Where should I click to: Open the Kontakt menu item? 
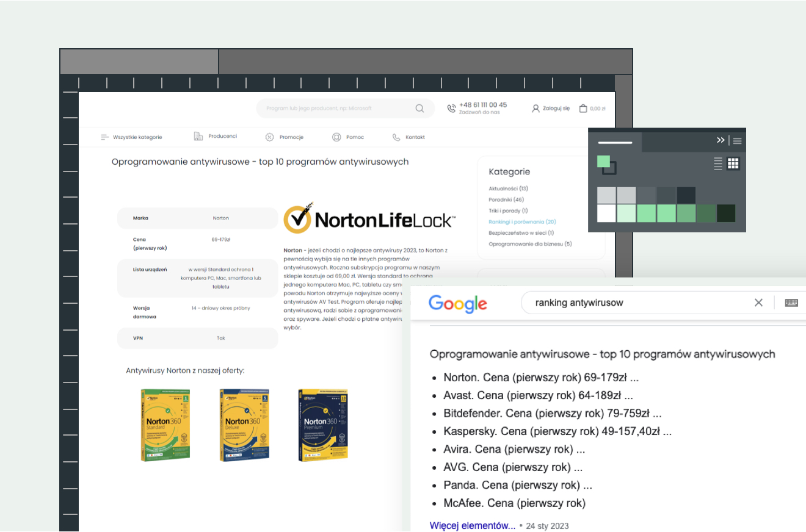point(408,137)
